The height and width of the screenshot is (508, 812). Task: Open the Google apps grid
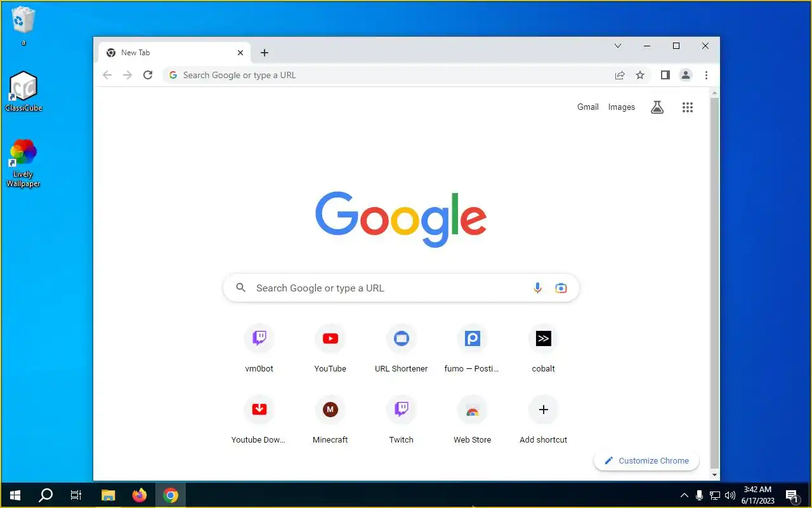(x=688, y=107)
